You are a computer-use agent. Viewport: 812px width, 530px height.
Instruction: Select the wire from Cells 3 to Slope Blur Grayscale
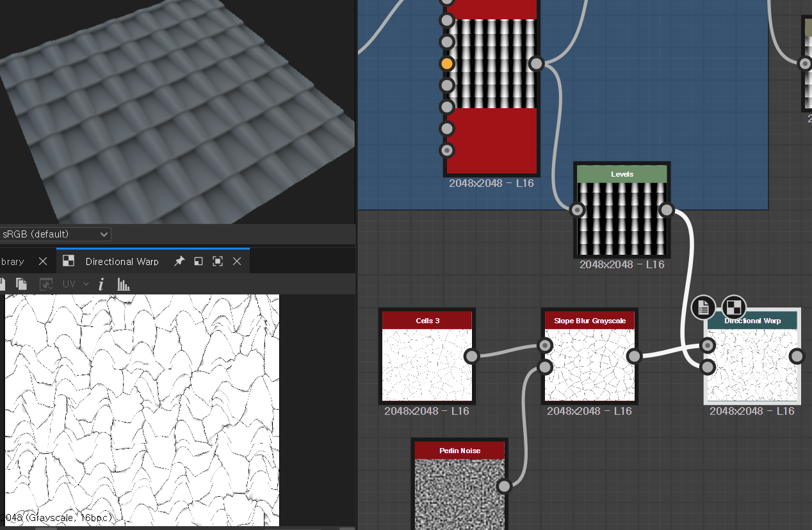[508, 350]
